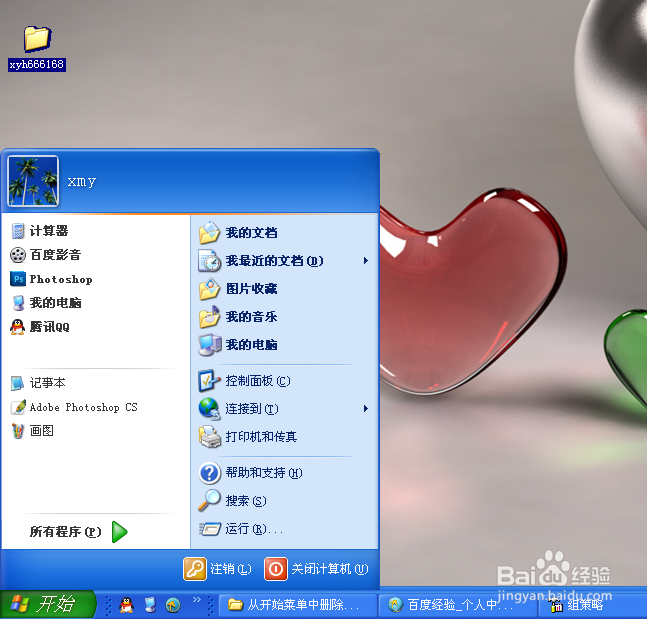647x619 pixels.
Task: Switch to 组策略 taskbar window
Action: point(593,605)
